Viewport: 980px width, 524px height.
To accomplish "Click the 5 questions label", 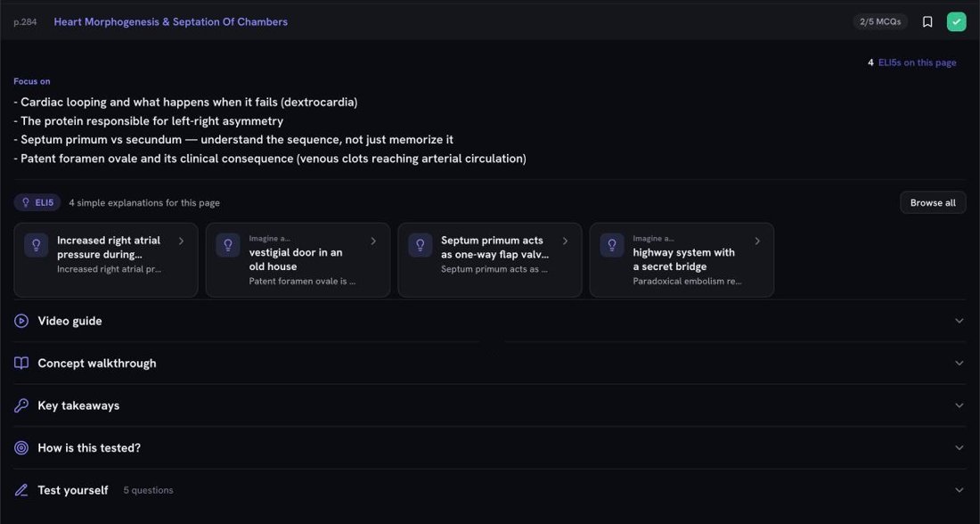I will coord(148,490).
